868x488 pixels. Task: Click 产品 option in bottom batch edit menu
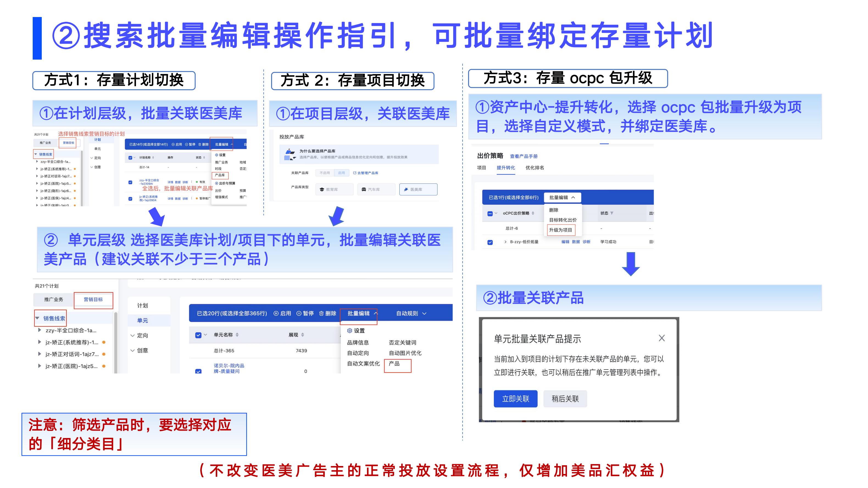tap(394, 364)
